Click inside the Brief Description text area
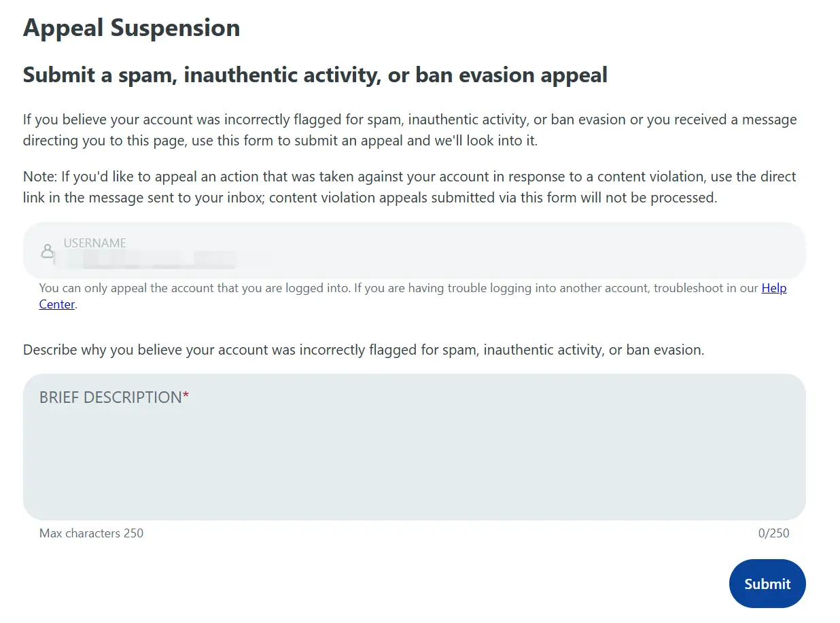This screenshot has height=623, width=840. click(x=414, y=462)
